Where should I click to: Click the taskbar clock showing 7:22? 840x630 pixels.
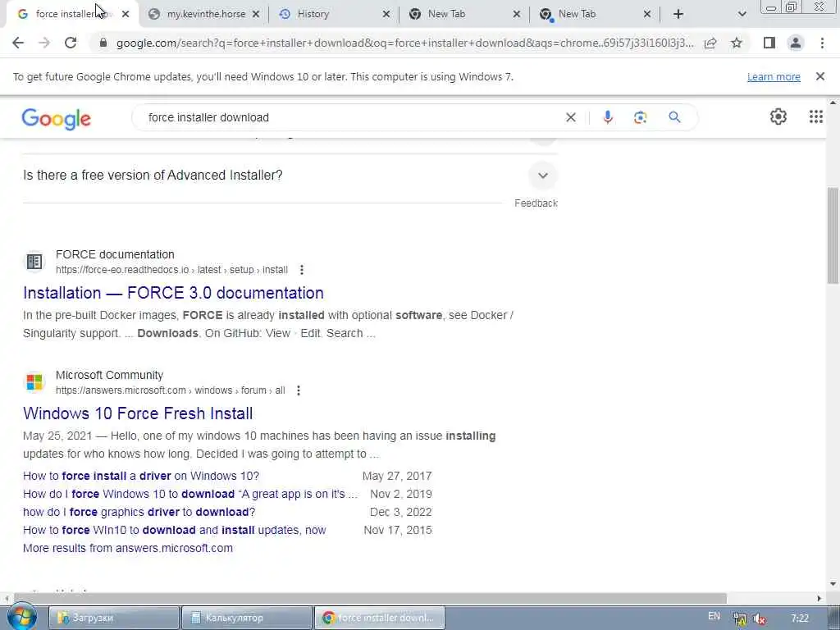[799, 619]
